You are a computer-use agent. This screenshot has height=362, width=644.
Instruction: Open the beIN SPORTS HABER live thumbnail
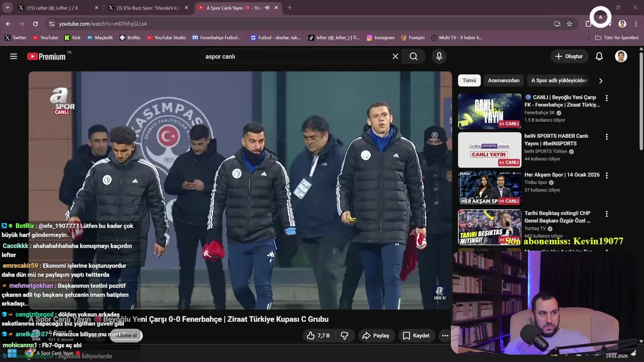(x=490, y=150)
